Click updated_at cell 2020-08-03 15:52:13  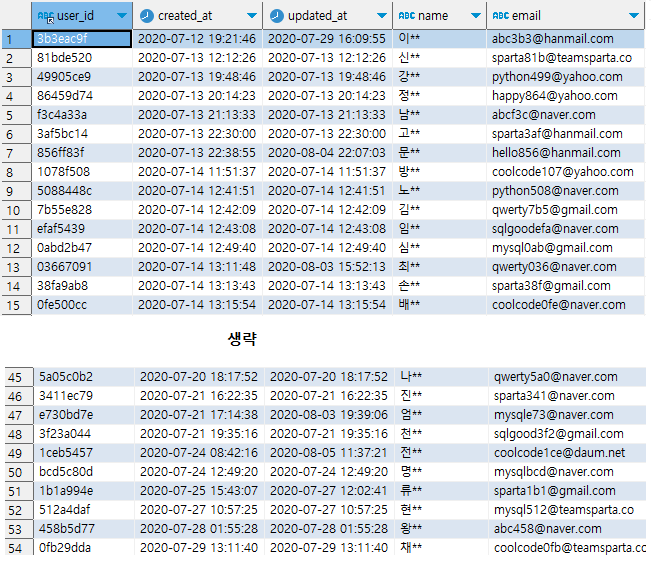pyautogui.click(x=327, y=267)
